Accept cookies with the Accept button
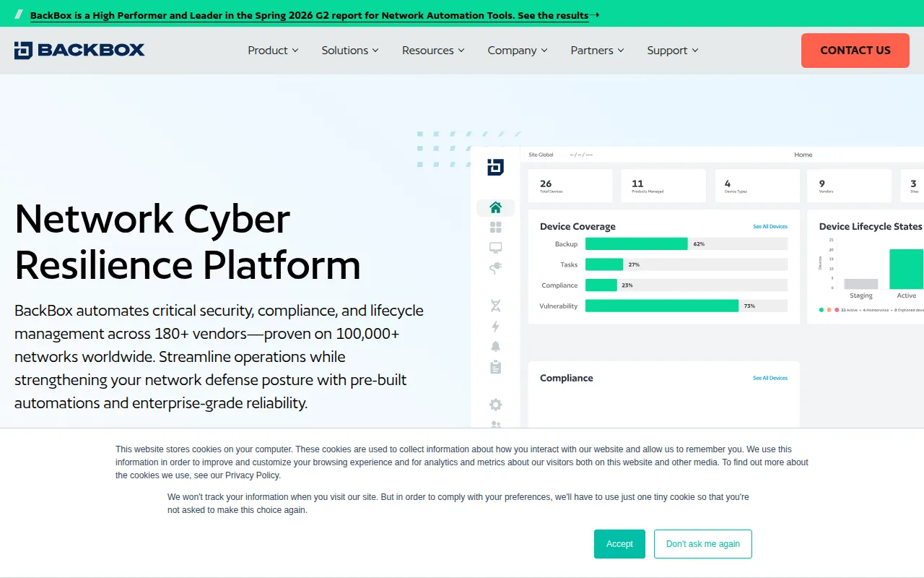The width and height of the screenshot is (924, 578). coord(619,544)
